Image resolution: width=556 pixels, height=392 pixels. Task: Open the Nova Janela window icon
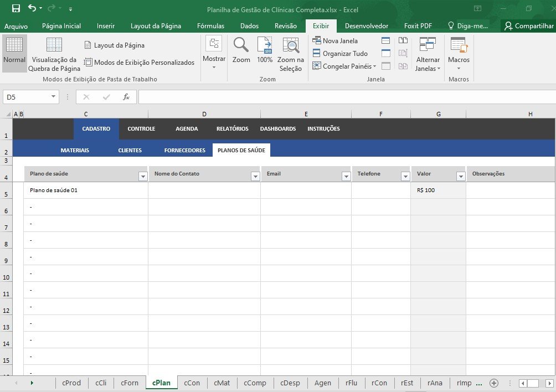click(335, 40)
